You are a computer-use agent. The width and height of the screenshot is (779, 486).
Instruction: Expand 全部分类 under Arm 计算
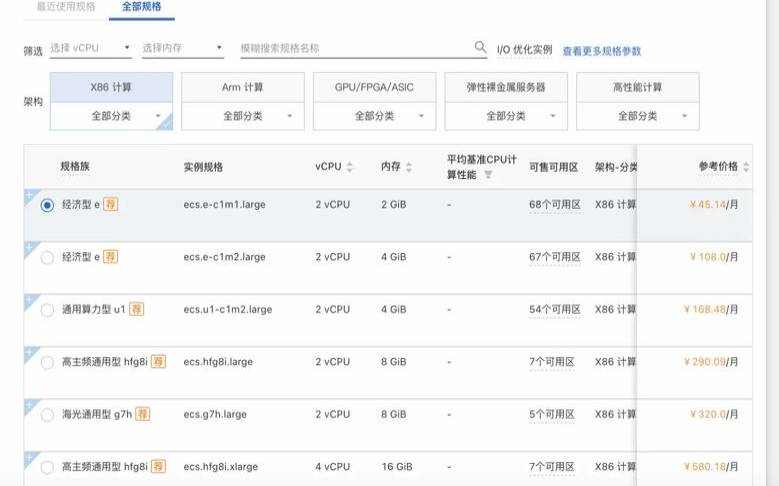point(243,116)
